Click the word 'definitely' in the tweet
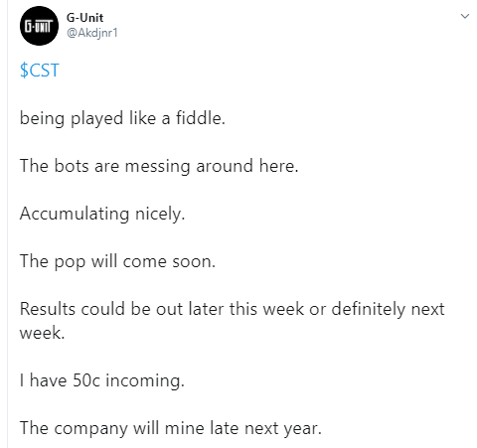This screenshot has width=477, height=448. tap(368, 309)
